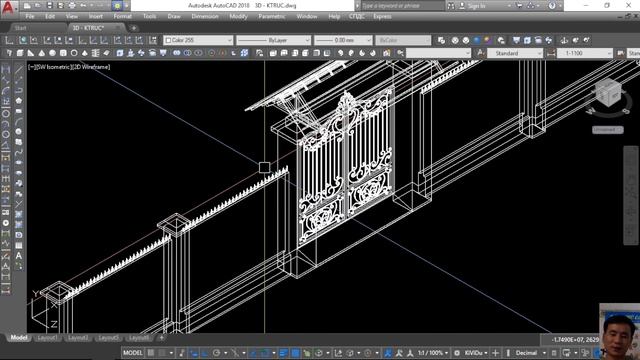Open the Modify menu
Viewport: 640px width, 360px height.
tap(238, 16)
